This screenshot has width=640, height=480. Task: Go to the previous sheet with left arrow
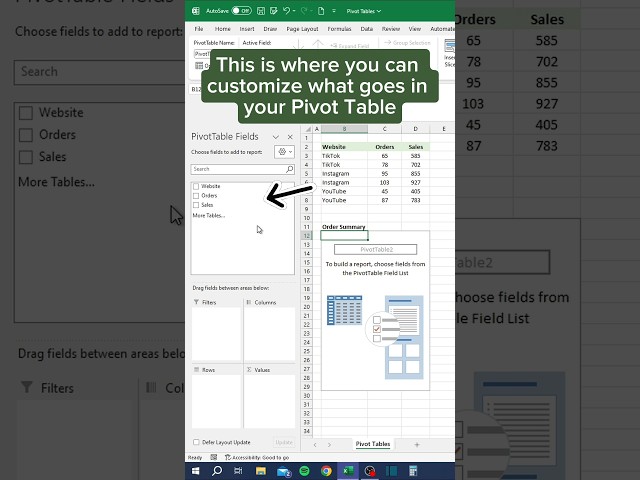(x=315, y=444)
